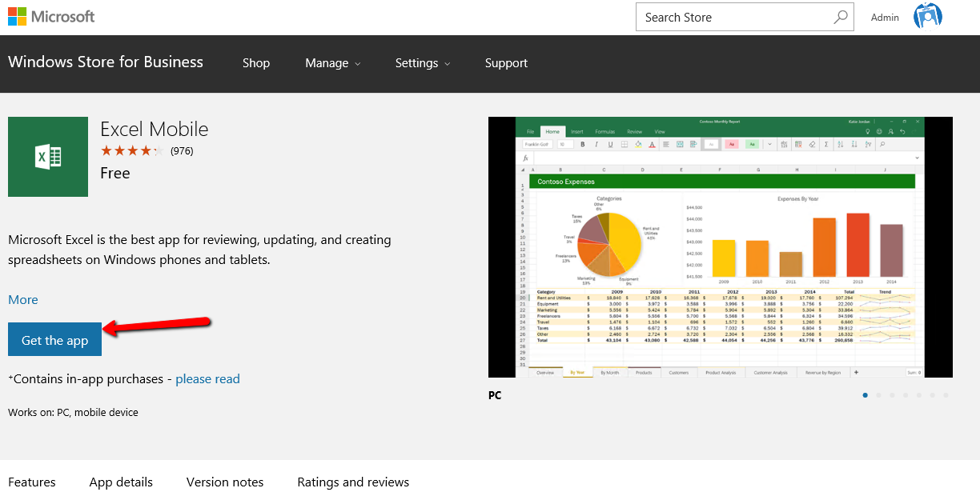The height and width of the screenshot is (500, 980).
Task: Click the search magnifier icon
Action: [840, 17]
